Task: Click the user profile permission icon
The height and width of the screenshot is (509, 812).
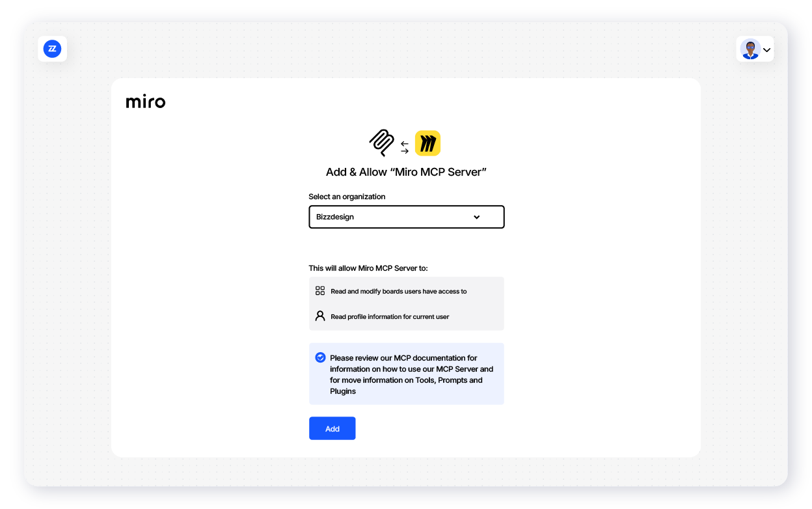Action: 320,316
